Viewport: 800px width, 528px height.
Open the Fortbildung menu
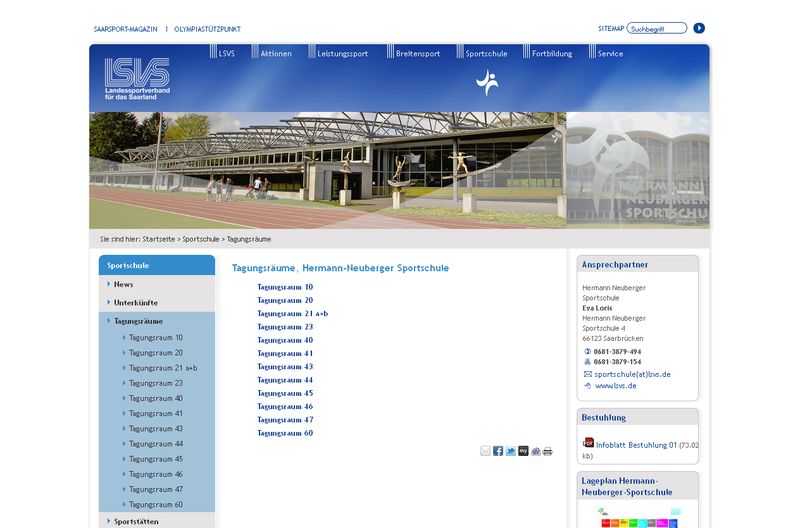pos(552,53)
